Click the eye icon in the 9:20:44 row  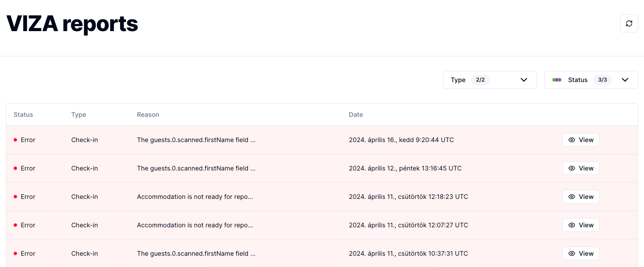pos(572,140)
